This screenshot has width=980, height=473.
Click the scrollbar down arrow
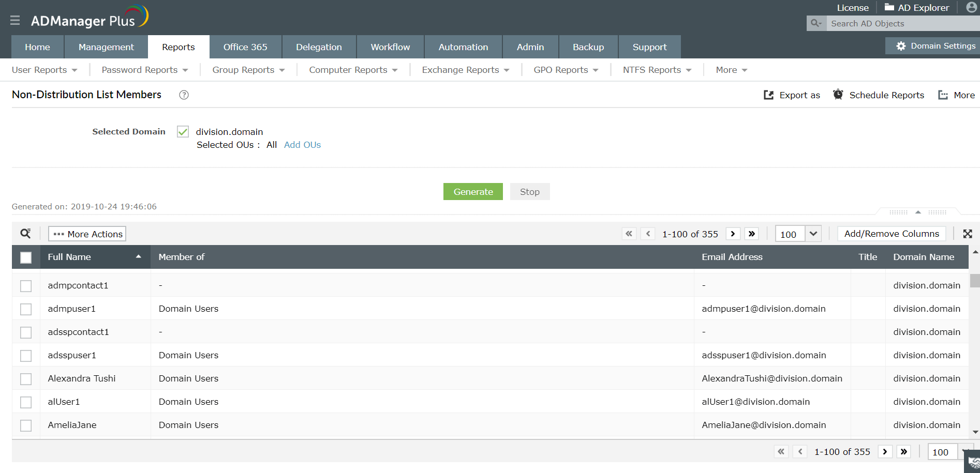click(975, 432)
